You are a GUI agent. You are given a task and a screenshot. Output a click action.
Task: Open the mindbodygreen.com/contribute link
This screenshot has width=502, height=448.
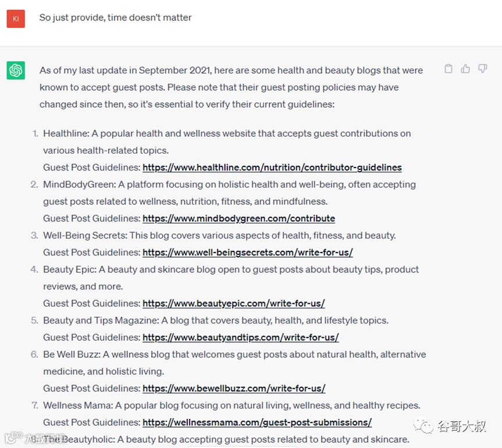pyautogui.click(x=239, y=218)
